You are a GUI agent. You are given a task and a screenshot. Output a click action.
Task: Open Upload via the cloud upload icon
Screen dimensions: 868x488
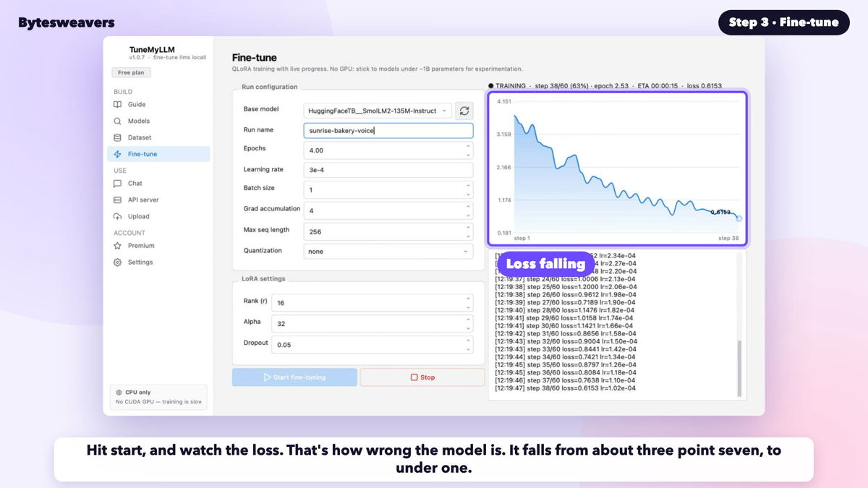(x=117, y=217)
